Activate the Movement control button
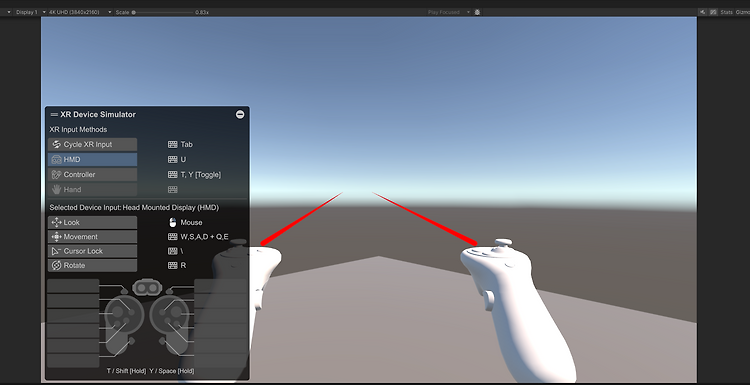The width and height of the screenshot is (750, 385). pos(92,237)
